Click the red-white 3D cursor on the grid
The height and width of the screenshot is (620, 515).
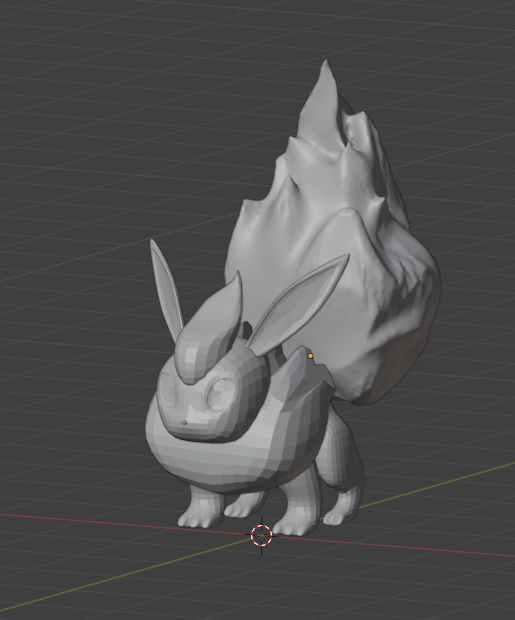[x=261, y=535]
